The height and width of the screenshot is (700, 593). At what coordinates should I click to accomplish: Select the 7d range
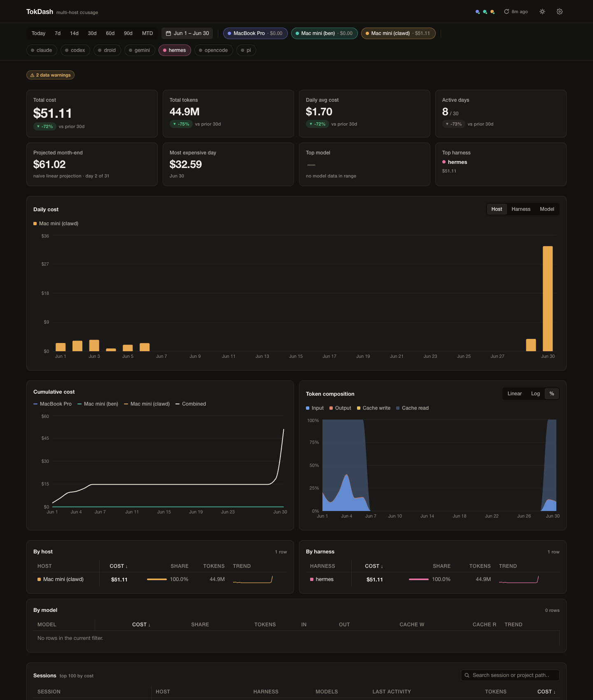58,33
